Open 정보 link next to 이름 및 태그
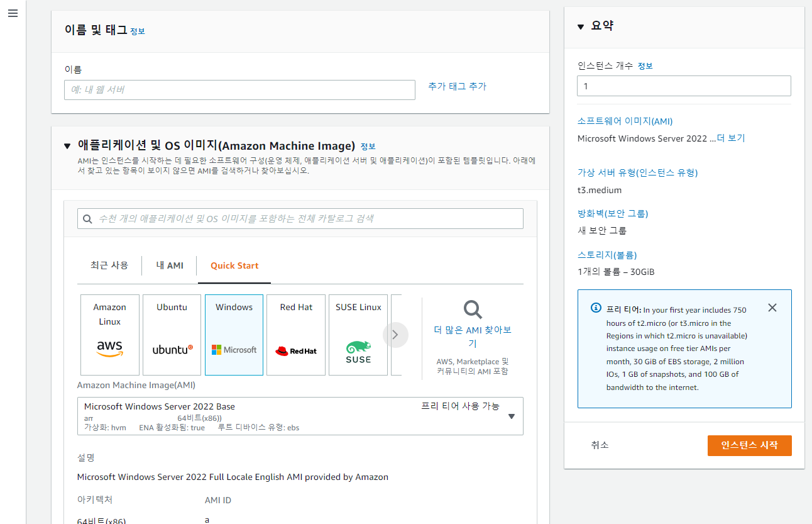Screen dimensions: 812x524 click(137, 31)
